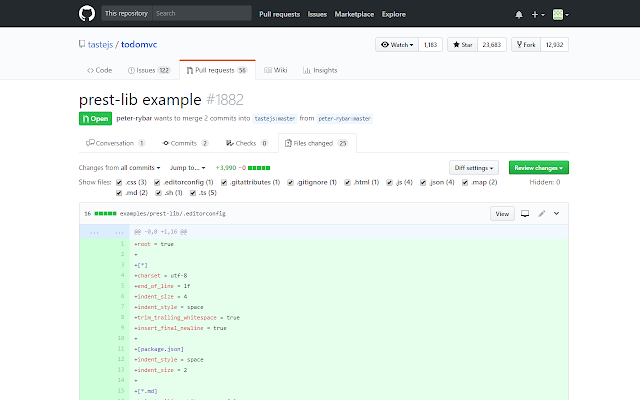The image size is (640, 400).
Task: Toggle the .map (2) filter checkbox
Action: [x=465, y=182]
